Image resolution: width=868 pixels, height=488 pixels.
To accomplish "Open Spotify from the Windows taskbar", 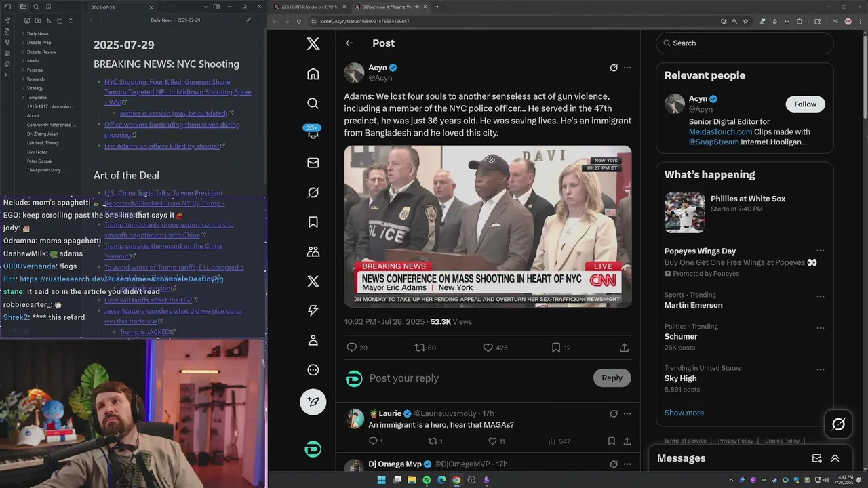I will pyautogui.click(x=427, y=481).
